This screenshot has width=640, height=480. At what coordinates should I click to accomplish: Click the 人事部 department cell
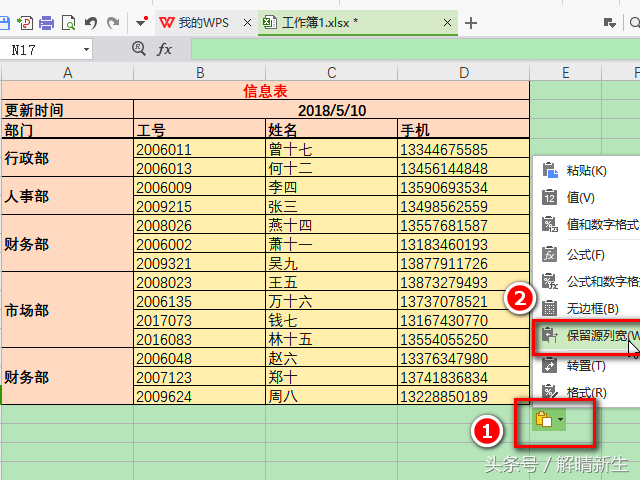(68, 196)
